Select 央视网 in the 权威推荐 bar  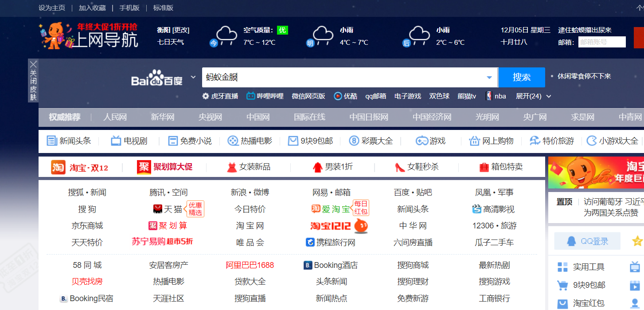pyautogui.click(x=210, y=117)
